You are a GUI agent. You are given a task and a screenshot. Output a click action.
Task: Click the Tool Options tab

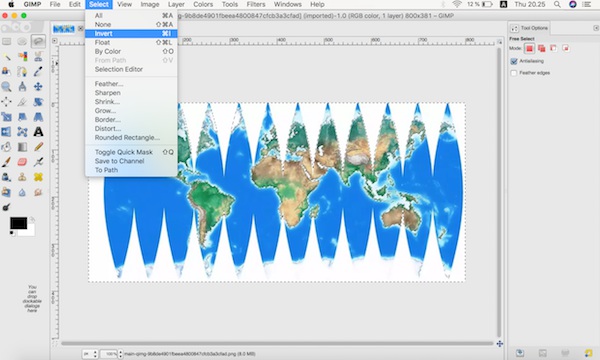(530, 28)
